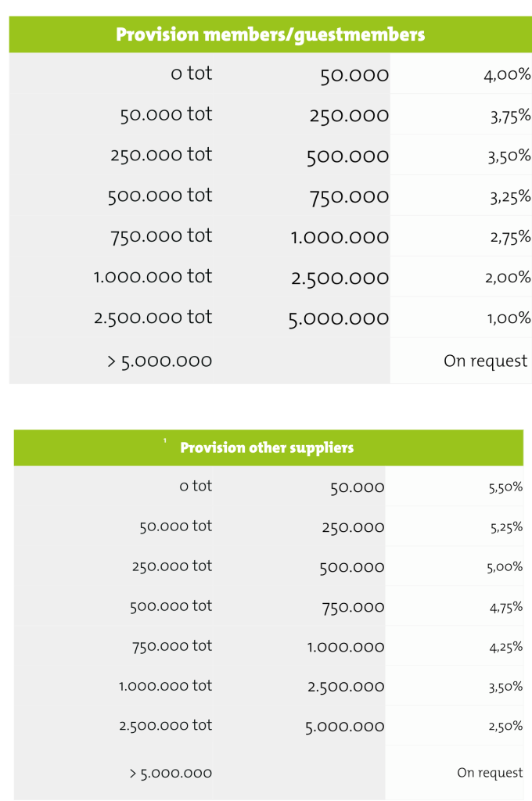The image size is (532, 801).
Task: Click "On request" in other suppliers table
Action: tap(490, 773)
